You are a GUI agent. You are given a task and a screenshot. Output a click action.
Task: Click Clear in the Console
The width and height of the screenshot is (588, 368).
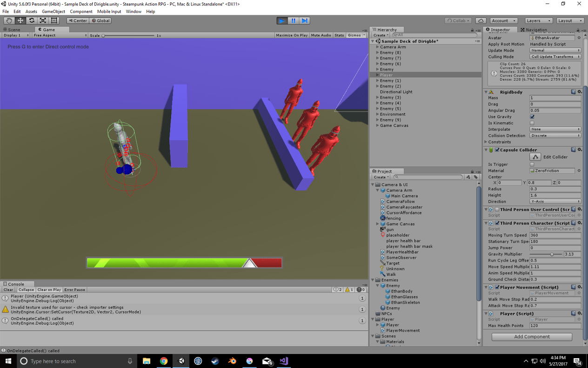pyautogui.click(x=8, y=289)
